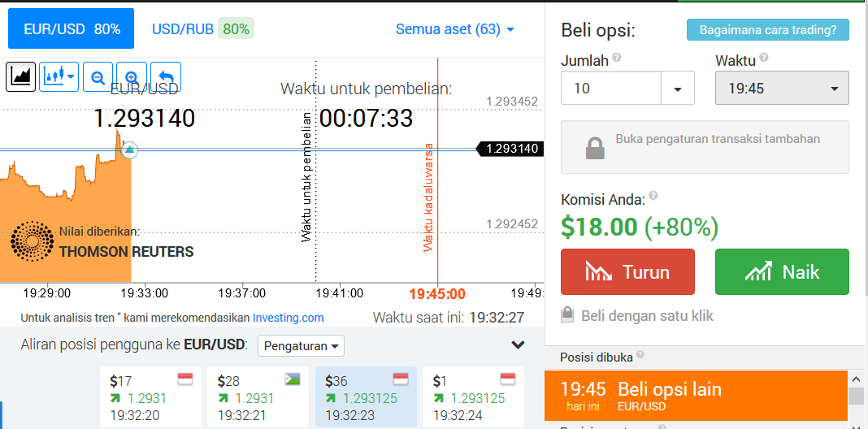
Task: Switch to the USD/RUB 80% tab
Action: coord(202,28)
